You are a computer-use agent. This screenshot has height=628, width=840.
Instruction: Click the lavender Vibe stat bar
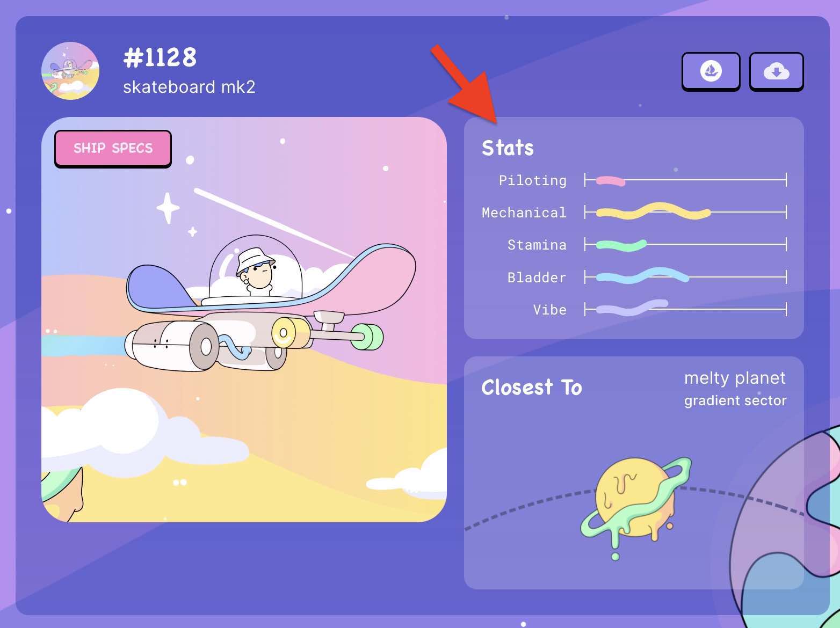632,307
